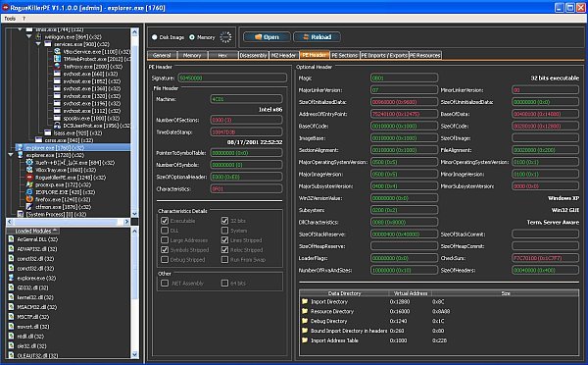The height and width of the screenshot is (365, 588).
Task: Click the kernel32.dll module file icon
Action: coord(11,297)
